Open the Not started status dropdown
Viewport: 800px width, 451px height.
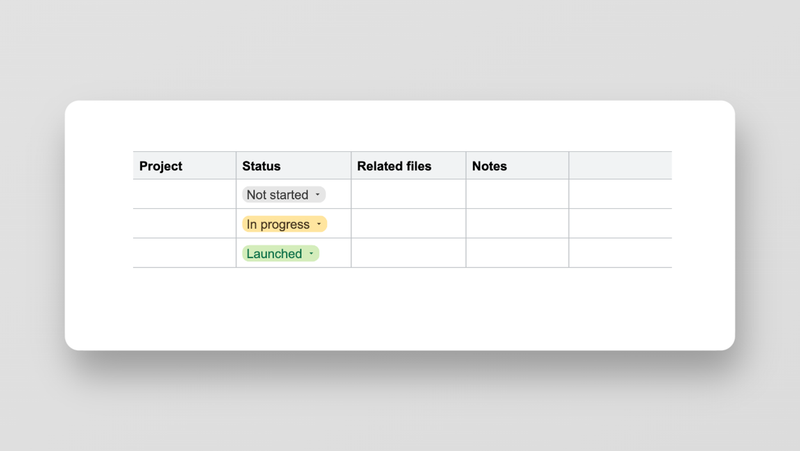coord(278,195)
